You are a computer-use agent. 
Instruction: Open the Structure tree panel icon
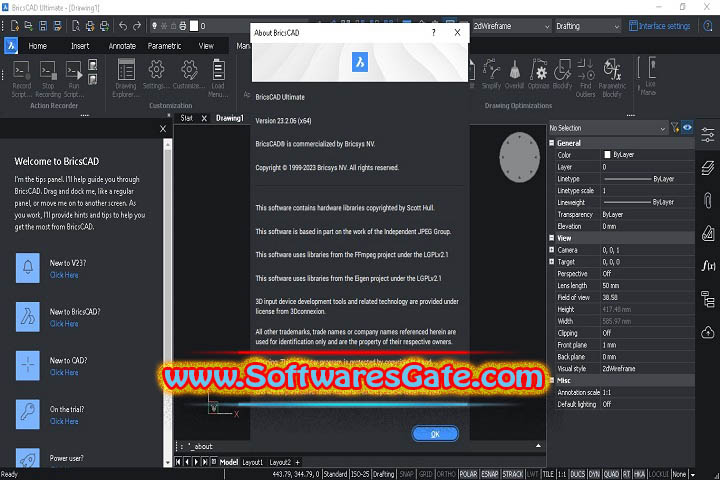click(x=708, y=299)
